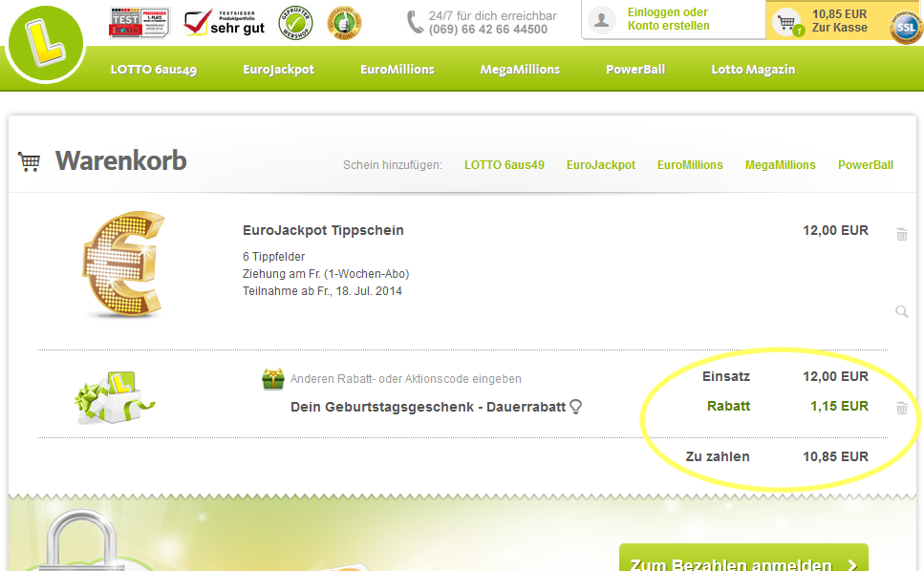Click the eKomi gold seal
Viewport: 924px width, 571px height.
coord(344,23)
